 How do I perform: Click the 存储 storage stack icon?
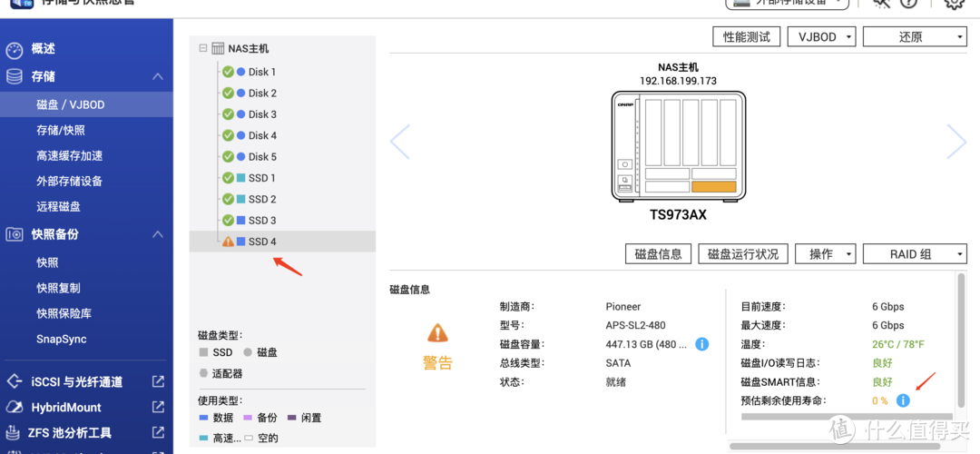[15, 76]
